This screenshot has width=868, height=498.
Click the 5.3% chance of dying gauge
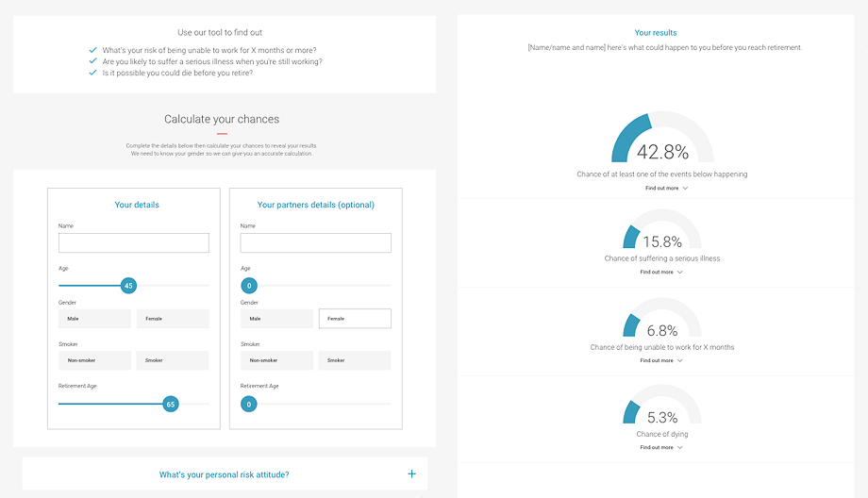tap(662, 405)
